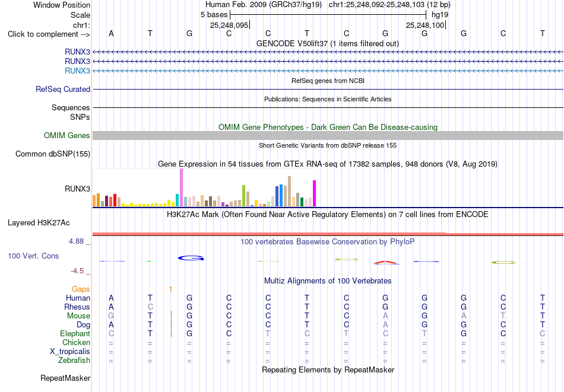Viewport: 564px width, 392px height.
Task: Select the Human alignment row label
Action: (78, 298)
